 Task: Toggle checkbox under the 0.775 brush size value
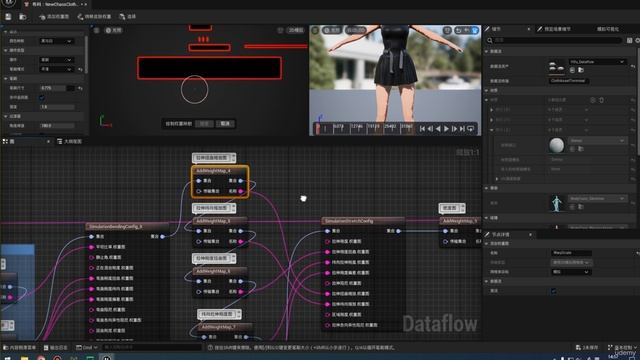pyautogui.click(x=42, y=98)
